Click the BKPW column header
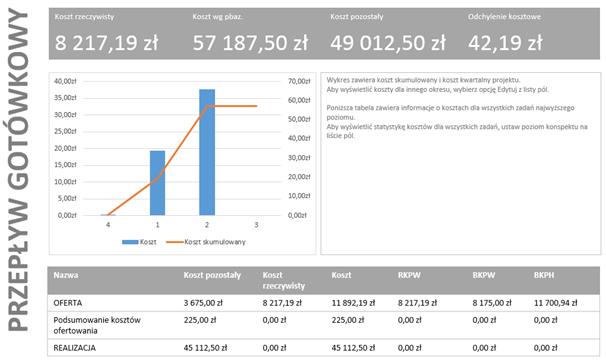The width and height of the screenshot is (606, 362). [x=483, y=275]
